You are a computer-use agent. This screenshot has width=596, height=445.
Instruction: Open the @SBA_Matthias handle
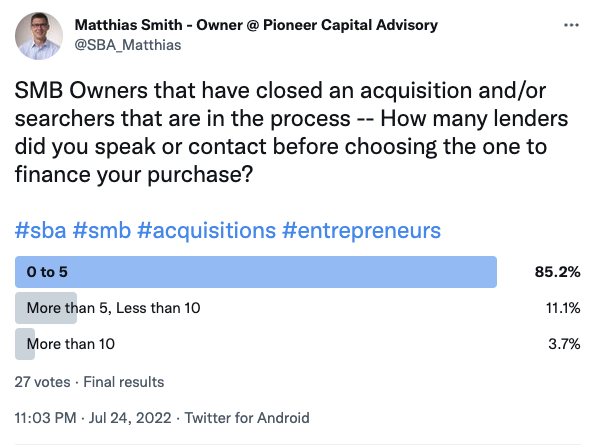tap(128, 45)
